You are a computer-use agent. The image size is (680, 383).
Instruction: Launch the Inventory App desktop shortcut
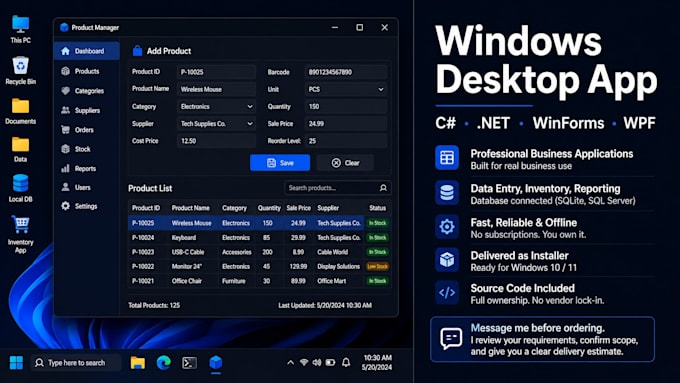20,234
